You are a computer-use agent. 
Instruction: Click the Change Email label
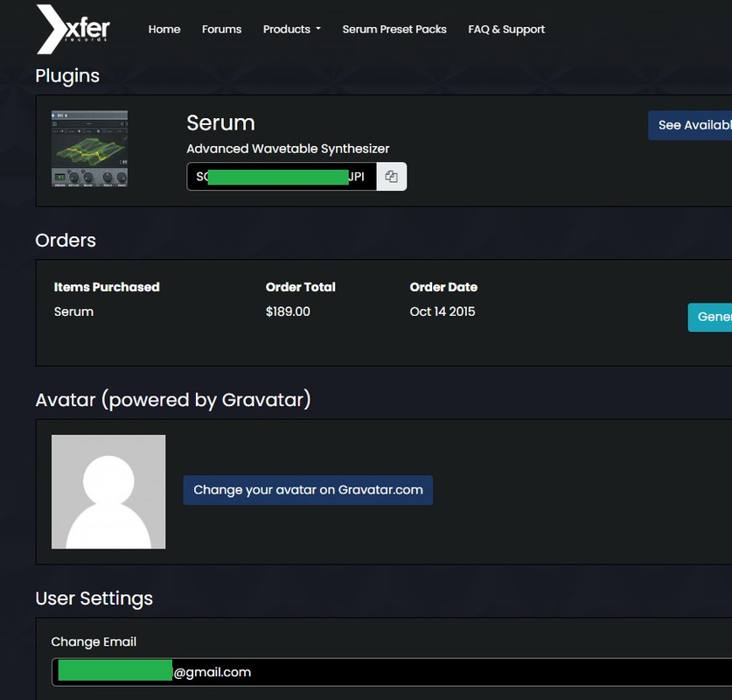[94, 641]
